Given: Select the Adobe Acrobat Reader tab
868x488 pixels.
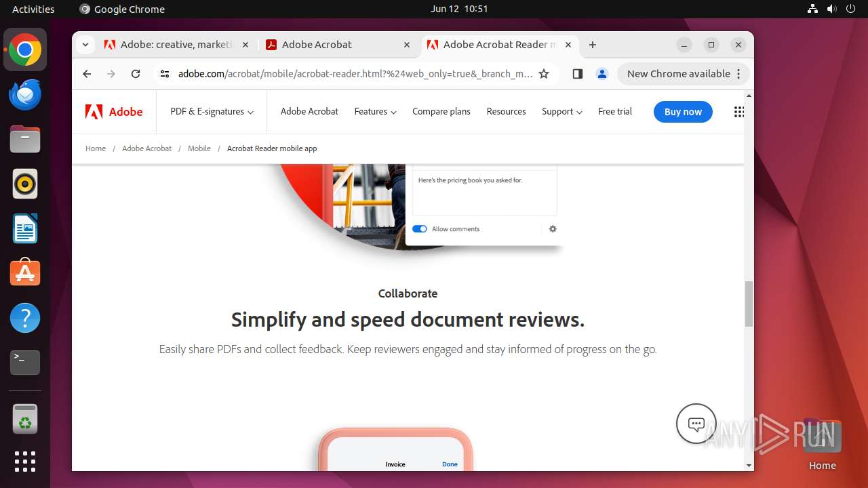Looking at the screenshot, I should (500, 45).
